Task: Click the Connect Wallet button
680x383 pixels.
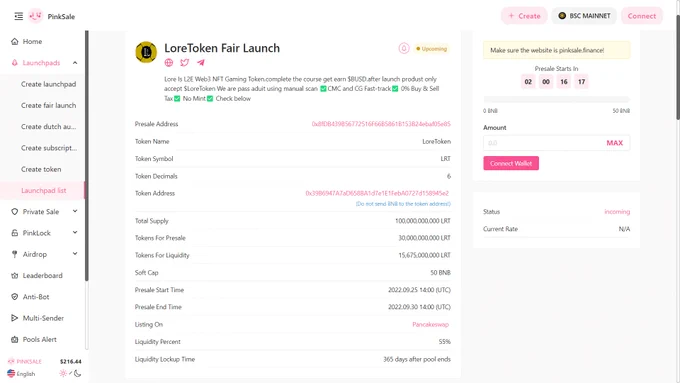Action: click(x=511, y=163)
